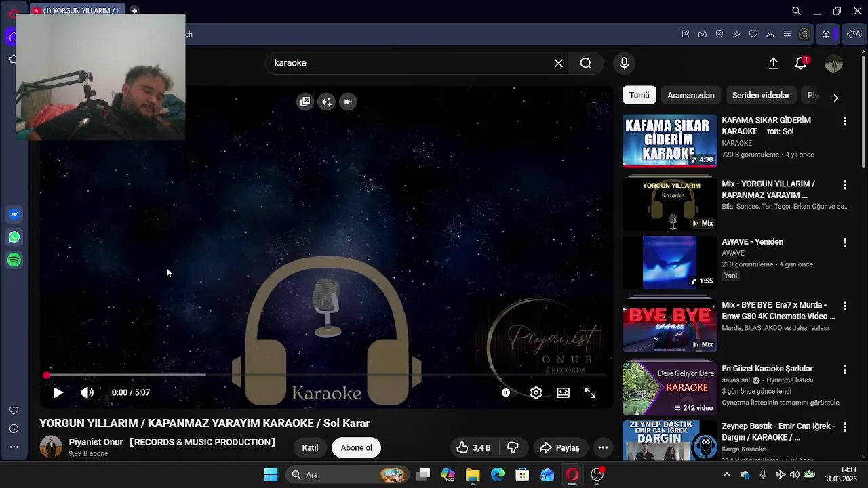The width and height of the screenshot is (868, 488).
Task: Open more actions under video
Action: coord(603,447)
